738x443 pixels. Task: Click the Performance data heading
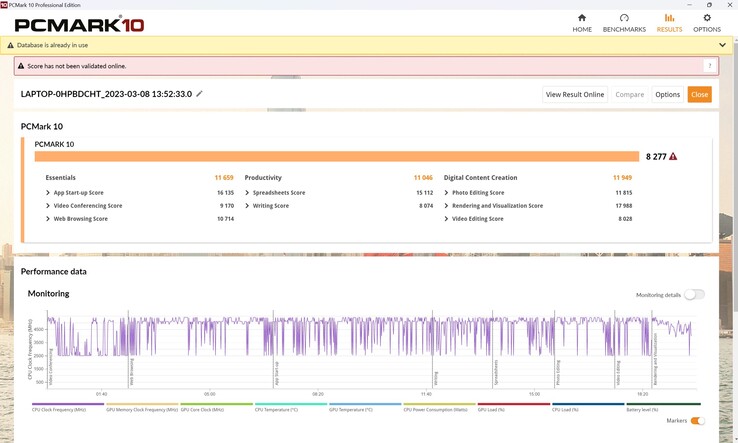click(x=54, y=271)
